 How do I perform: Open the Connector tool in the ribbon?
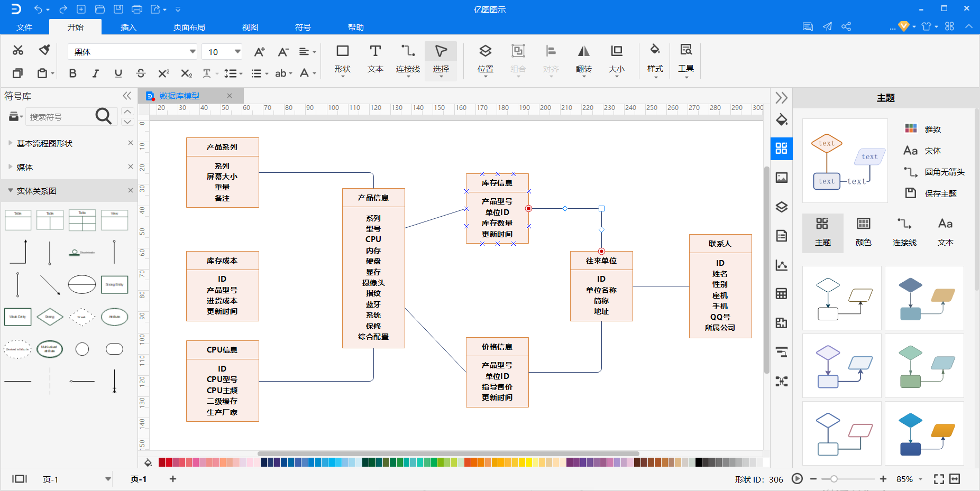click(408, 60)
